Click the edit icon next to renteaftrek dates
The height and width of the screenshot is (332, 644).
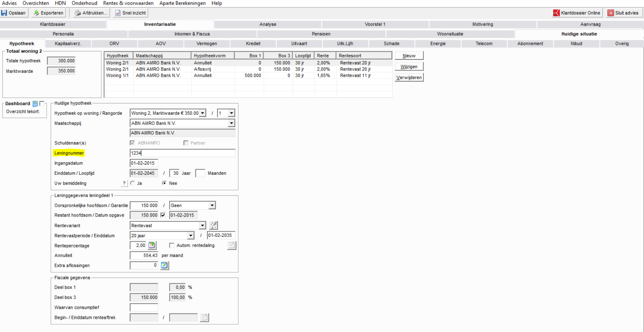(204, 317)
